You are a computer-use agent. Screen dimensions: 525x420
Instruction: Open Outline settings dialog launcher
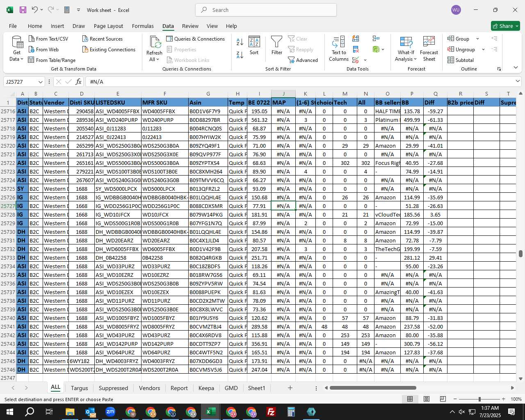click(499, 69)
